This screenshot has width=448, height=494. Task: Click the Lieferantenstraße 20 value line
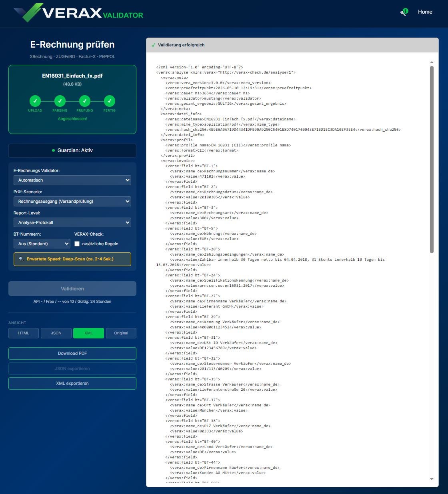point(224,390)
